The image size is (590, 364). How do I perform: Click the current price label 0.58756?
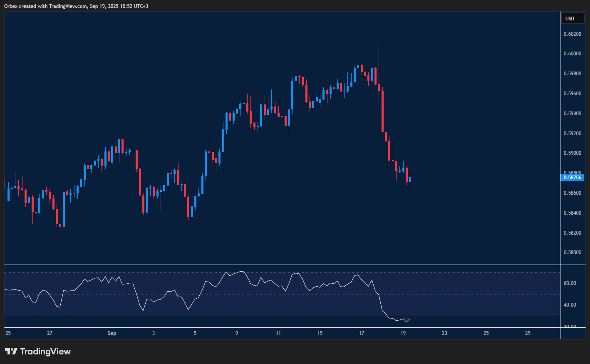pos(572,178)
